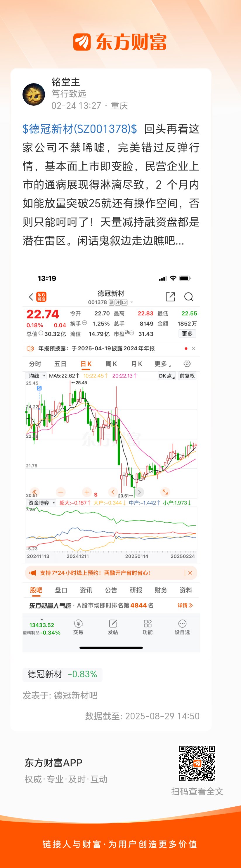Open 德冠新材吧 forum link
Viewport: 241px width, 868px height.
[x=75, y=695]
